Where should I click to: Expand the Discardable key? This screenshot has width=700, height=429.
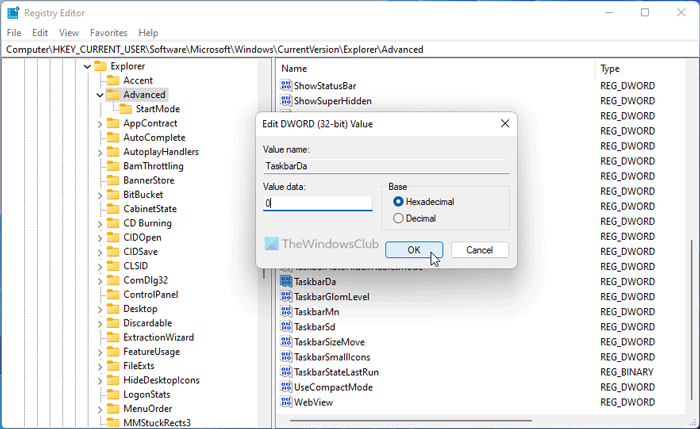100,324
